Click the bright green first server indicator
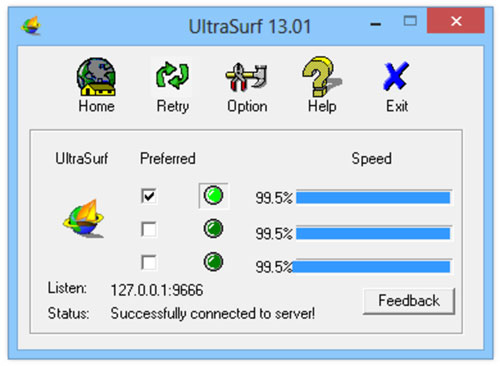Image resolution: width=500 pixels, height=366 pixels. [x=213, y=196]
